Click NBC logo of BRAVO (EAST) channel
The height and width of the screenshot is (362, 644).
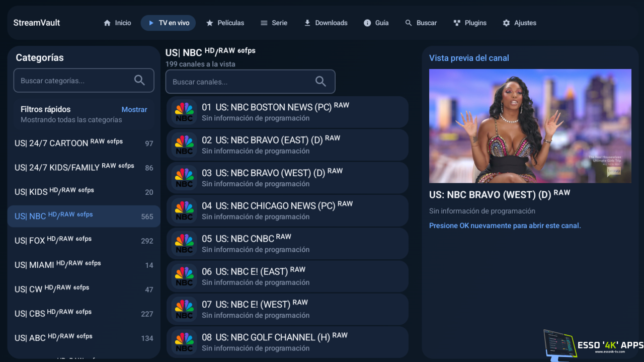coord(184,145)
